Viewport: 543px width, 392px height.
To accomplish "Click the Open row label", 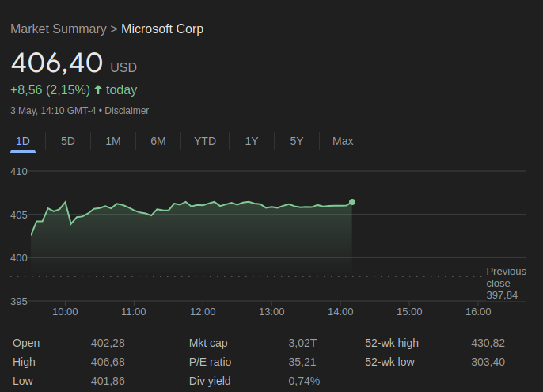I will 26,343.
